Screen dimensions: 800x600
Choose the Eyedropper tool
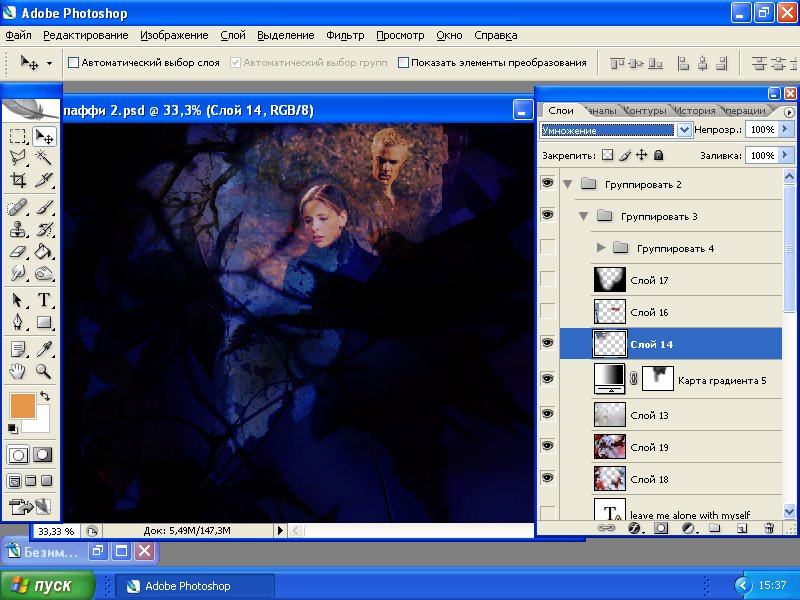pos(44,348)
